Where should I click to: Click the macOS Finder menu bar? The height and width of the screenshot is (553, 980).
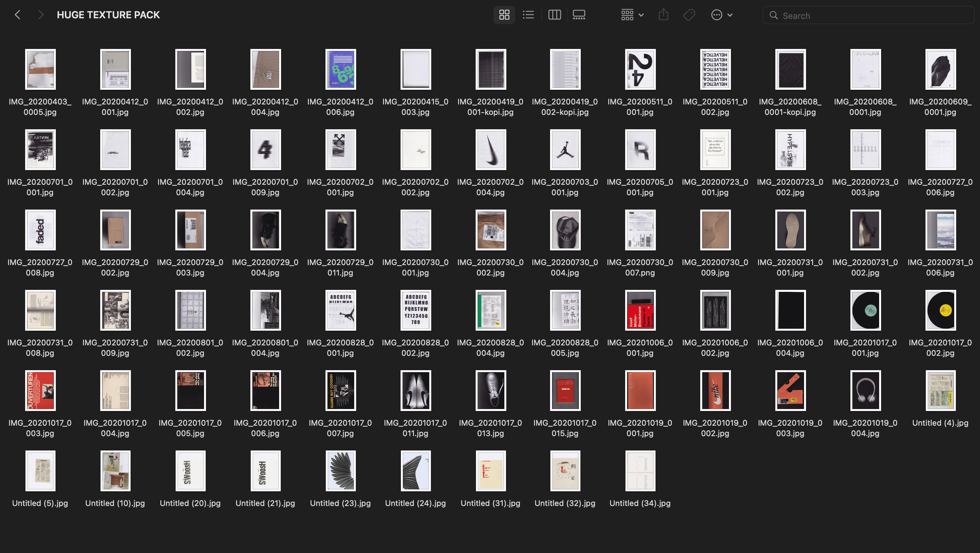(490, 15)
